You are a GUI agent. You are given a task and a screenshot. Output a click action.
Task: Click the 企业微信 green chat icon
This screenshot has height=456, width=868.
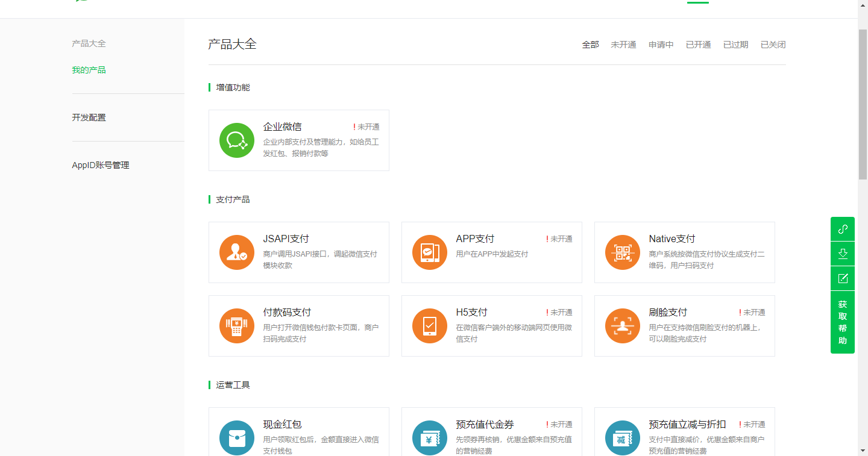pyautogui.click(x=236, y=140)
